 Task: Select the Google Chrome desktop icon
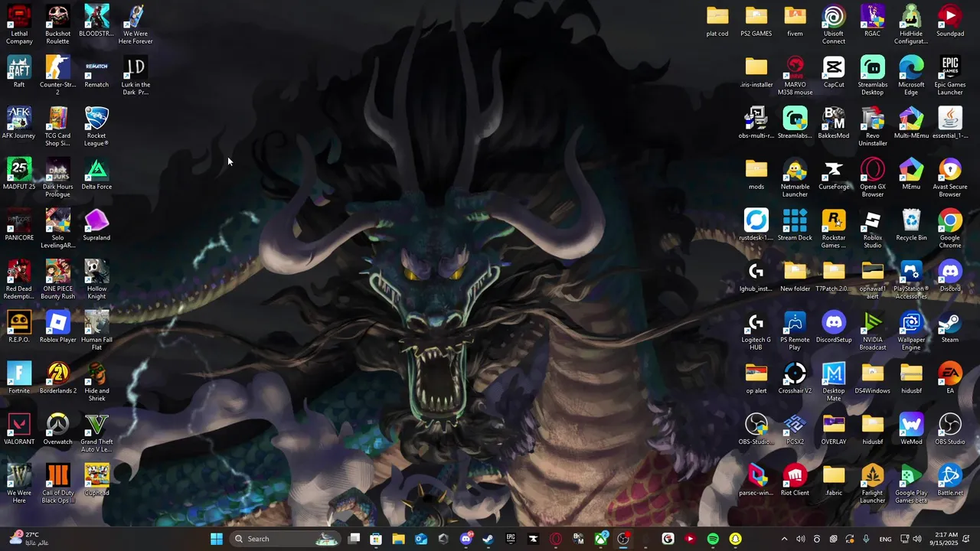pyautogui.click(x=950, y=229)
